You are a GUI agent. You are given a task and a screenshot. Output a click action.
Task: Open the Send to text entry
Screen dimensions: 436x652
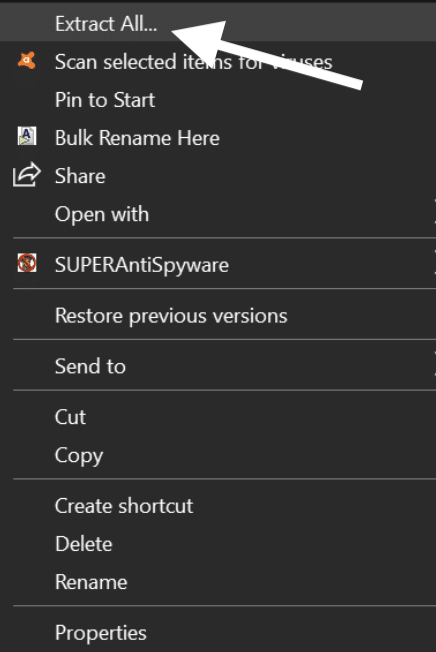point(90,366)
